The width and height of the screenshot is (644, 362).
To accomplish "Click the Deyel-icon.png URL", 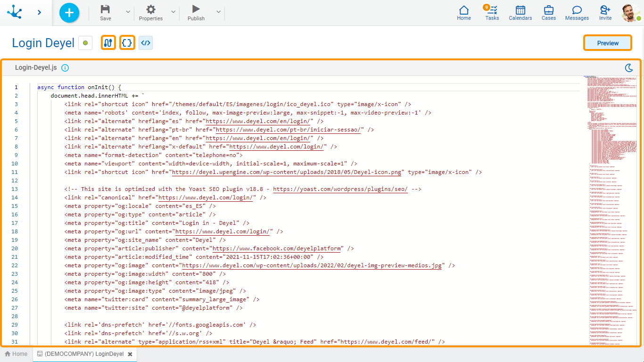I will click(287, 172).
